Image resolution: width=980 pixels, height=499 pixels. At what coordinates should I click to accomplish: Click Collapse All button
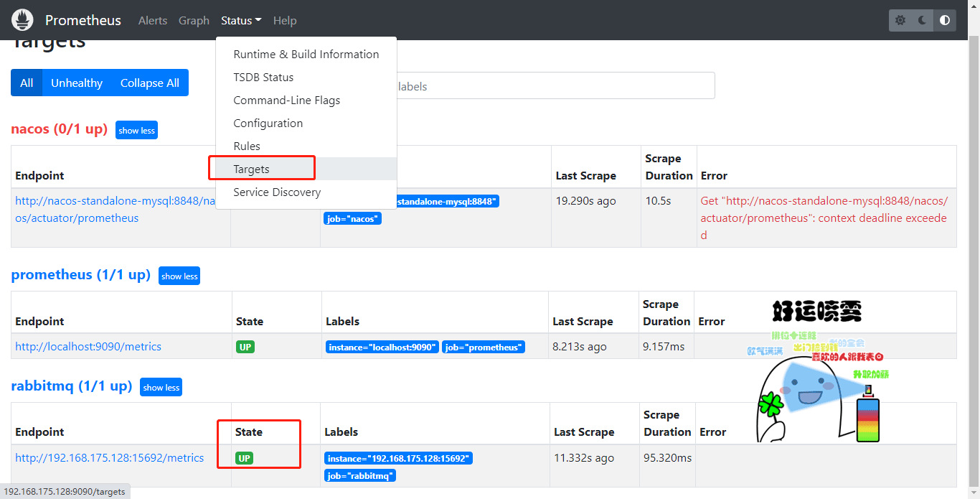point(150,83)
